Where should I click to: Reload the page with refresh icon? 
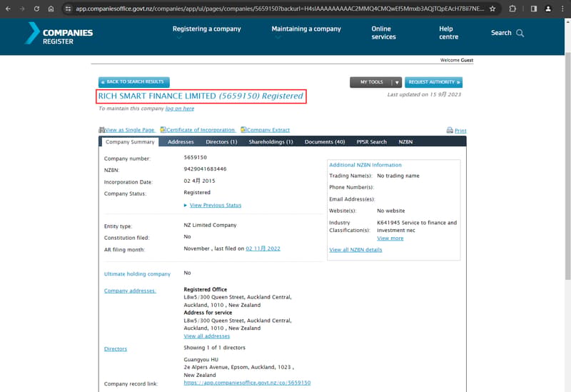click(36, 9)
